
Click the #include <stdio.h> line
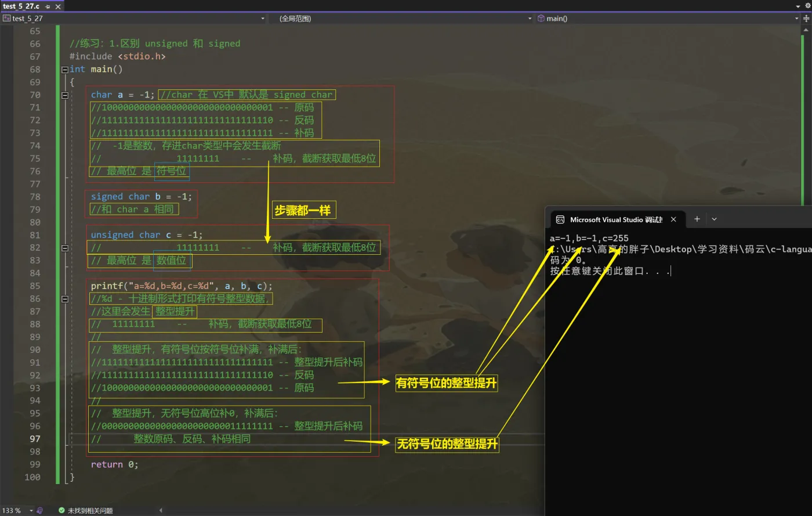(118, 56)
